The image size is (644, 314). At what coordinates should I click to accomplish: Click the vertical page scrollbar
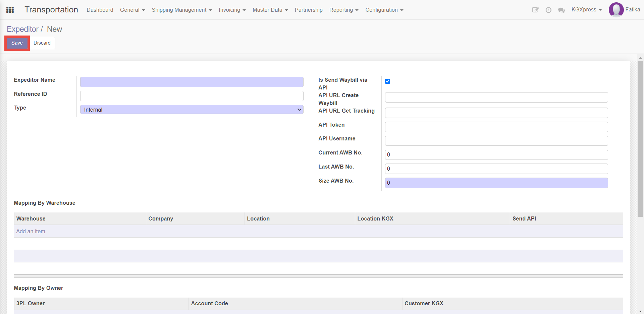(640, 139)
